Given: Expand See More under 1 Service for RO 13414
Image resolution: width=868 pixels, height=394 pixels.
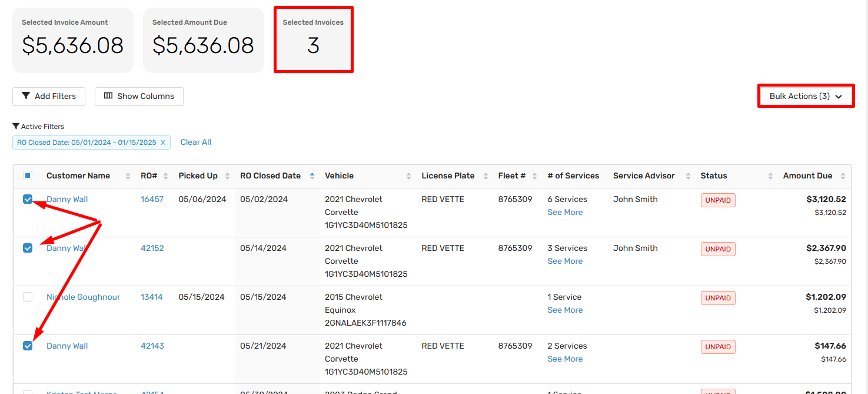Looking at the screenshot, I should (x=565, y=310).
